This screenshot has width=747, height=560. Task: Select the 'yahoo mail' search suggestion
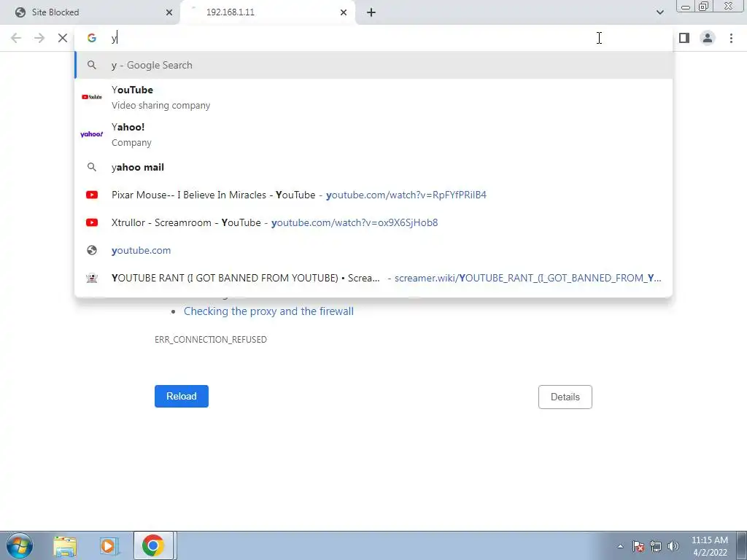point(373,167)
